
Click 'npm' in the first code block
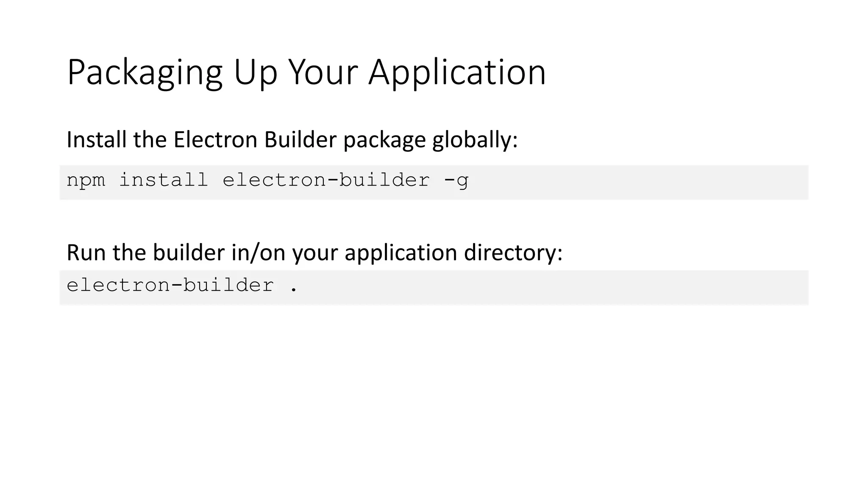pos(86,180)
